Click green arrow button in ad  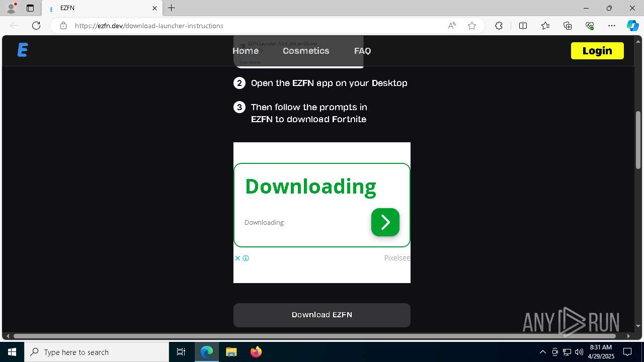tap(385, 222)
